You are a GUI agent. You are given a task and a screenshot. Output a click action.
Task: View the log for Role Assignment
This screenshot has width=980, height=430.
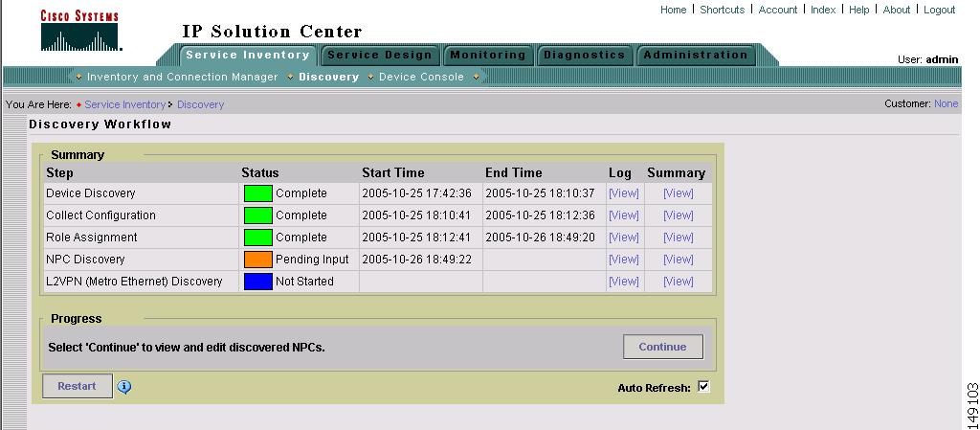(x=624, y=238)
